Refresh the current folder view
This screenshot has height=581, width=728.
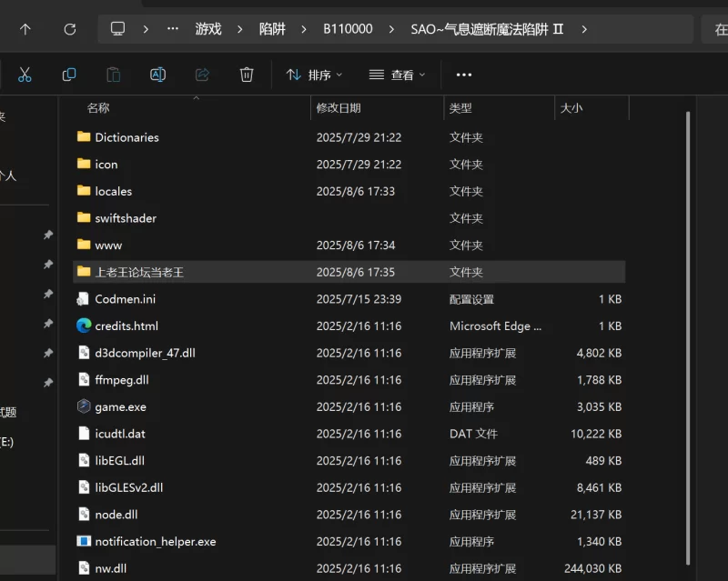(70, 29)
